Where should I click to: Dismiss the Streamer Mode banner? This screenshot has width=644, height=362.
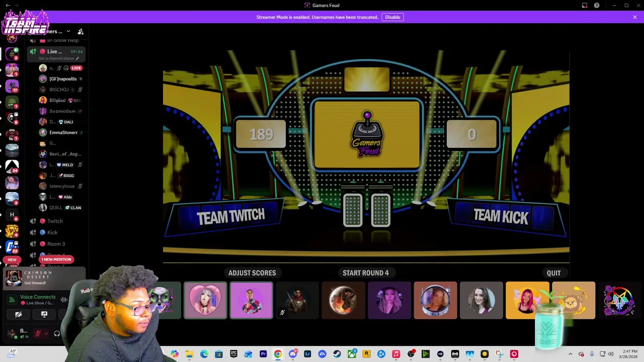(x=635, y=17)
